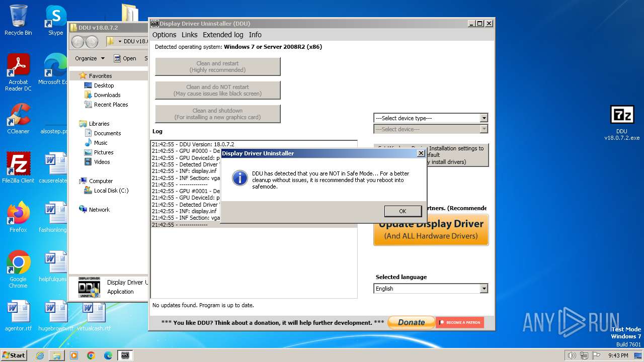Click the volume icon in system tray

(572, 355)
